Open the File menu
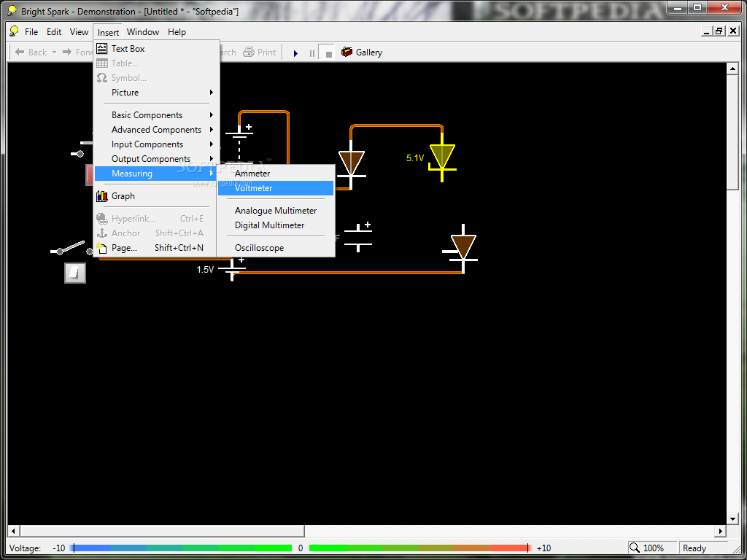The image size is (747, 560). 31,32
